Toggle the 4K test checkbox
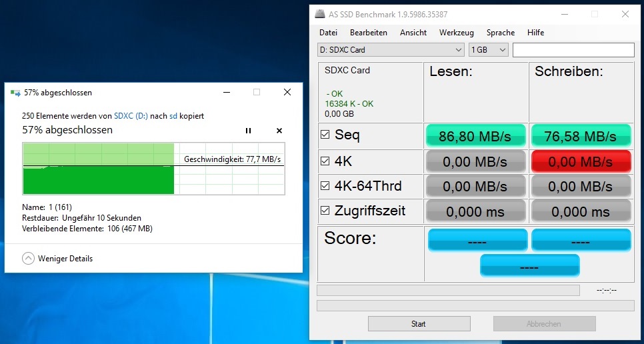The width and height of the screenshot is (644, 344). [325, 161]
